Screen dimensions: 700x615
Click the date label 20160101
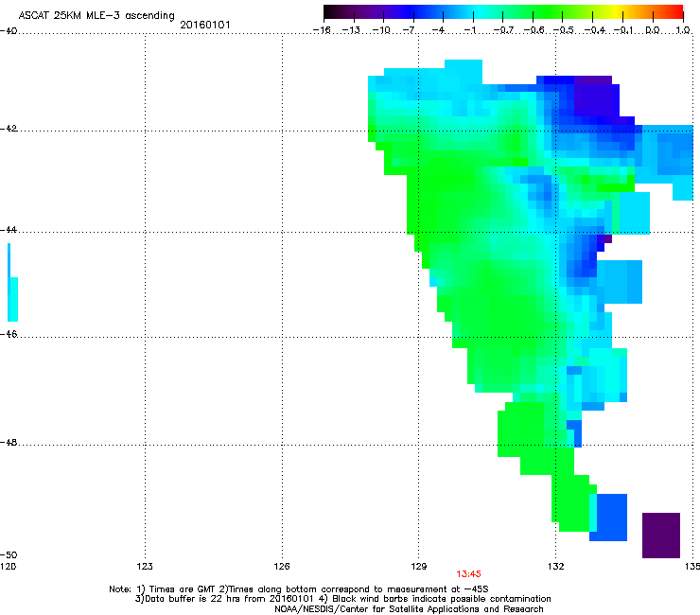click(205, 25)
